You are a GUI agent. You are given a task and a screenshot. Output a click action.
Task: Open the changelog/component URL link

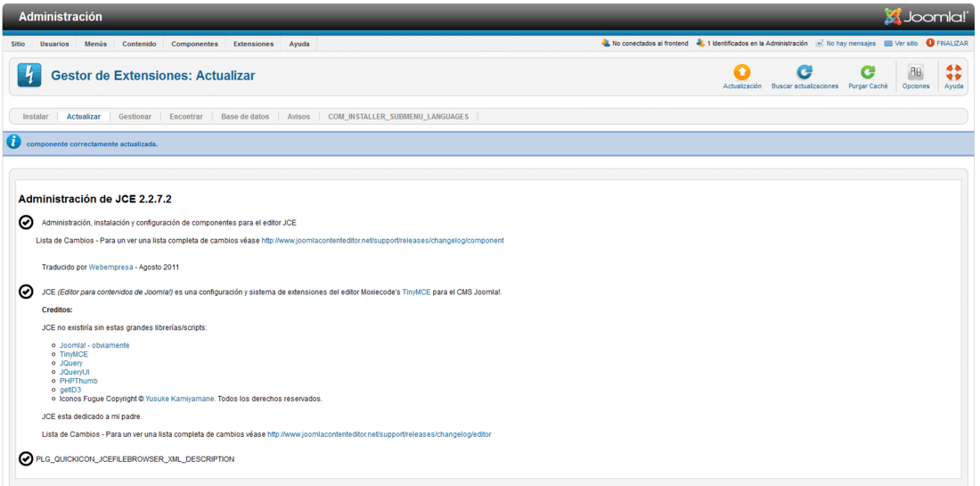382,240
